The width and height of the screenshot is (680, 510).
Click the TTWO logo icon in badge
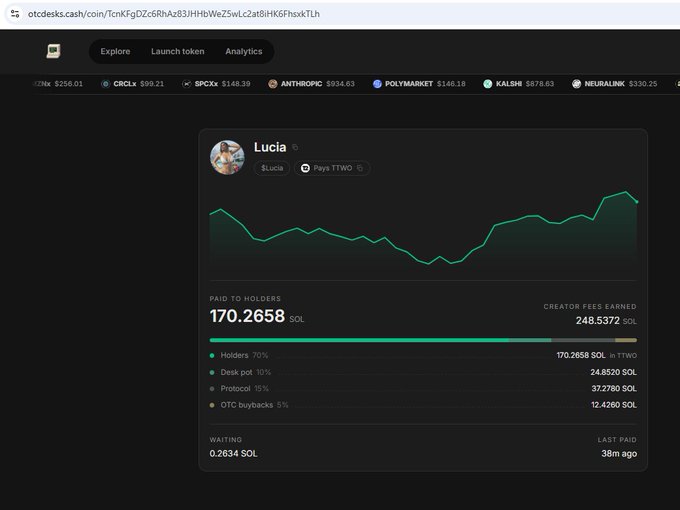point(305,168)
